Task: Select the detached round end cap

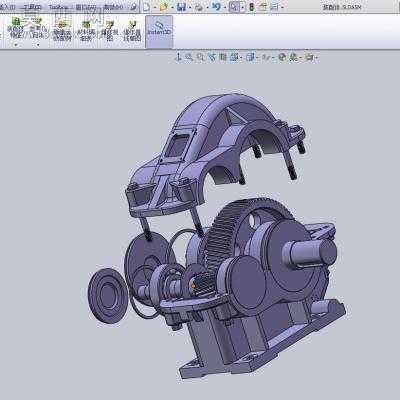Action: pos(107,296)
